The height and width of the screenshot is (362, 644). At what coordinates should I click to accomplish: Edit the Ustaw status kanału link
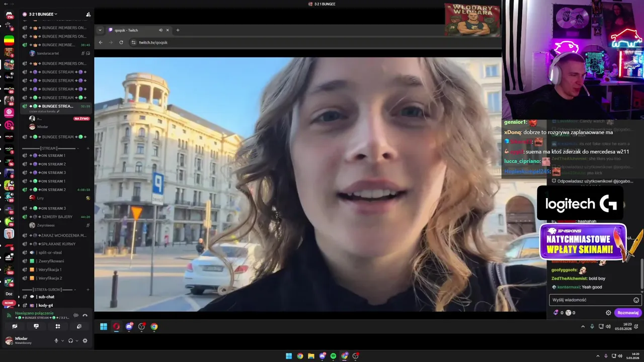[x=44, y=111]
